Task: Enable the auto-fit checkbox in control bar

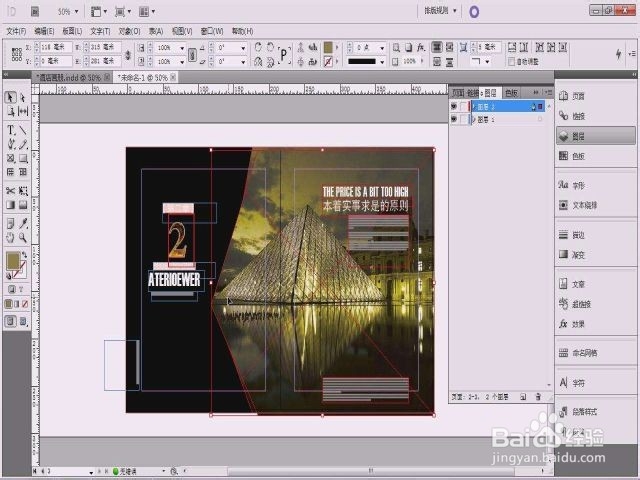Action: (511, 62)
